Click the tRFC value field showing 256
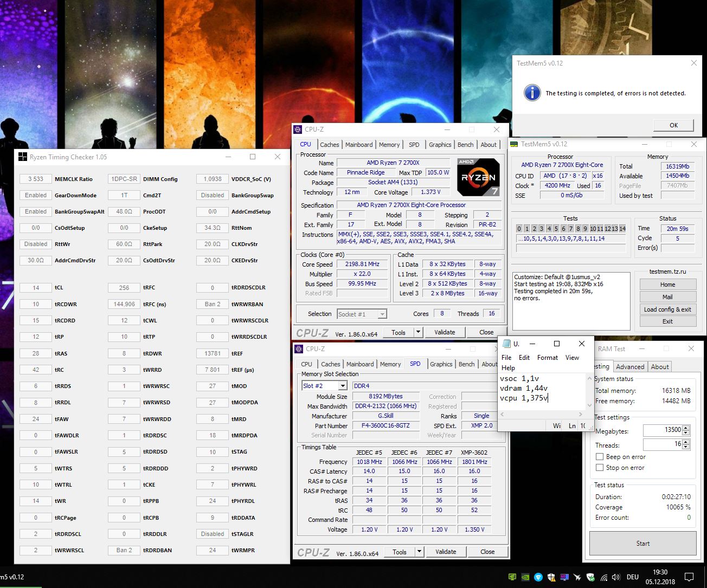This screenshot has width=707, height=588. tap(124, 288)
